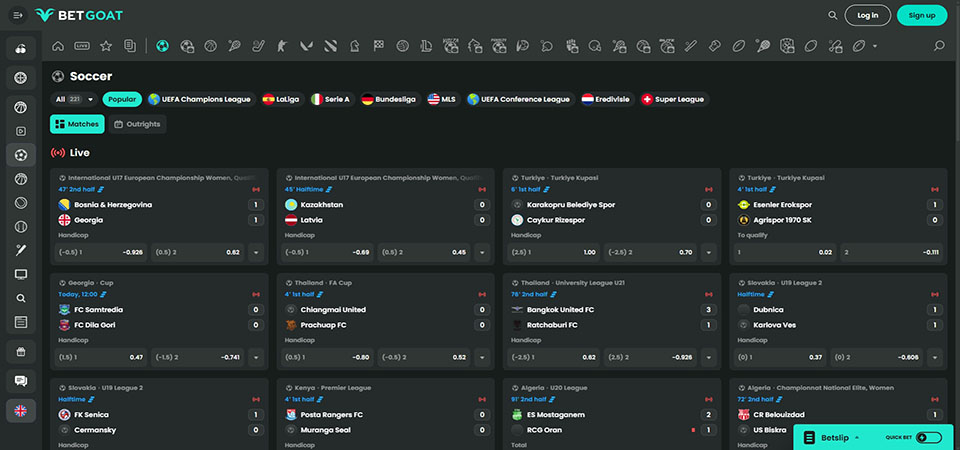Filter by UEFA Conference League
This screenshot has height=450, width=960.
pyautogui.click(x=519, y=99)
